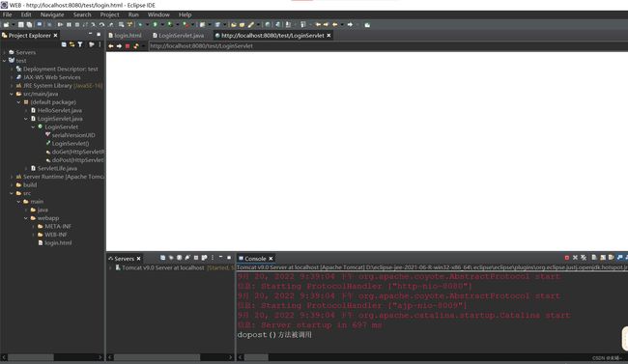Viewport: 628px width, 364px height.
Task: Expand the Server Runtime Apache Tomcat node
Action: 12,177
